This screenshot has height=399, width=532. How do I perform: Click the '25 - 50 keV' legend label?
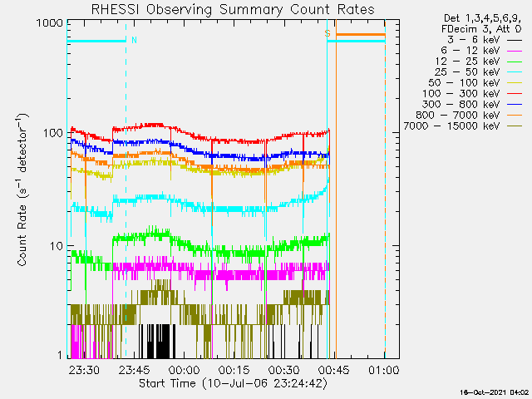[x=467, y=72]
